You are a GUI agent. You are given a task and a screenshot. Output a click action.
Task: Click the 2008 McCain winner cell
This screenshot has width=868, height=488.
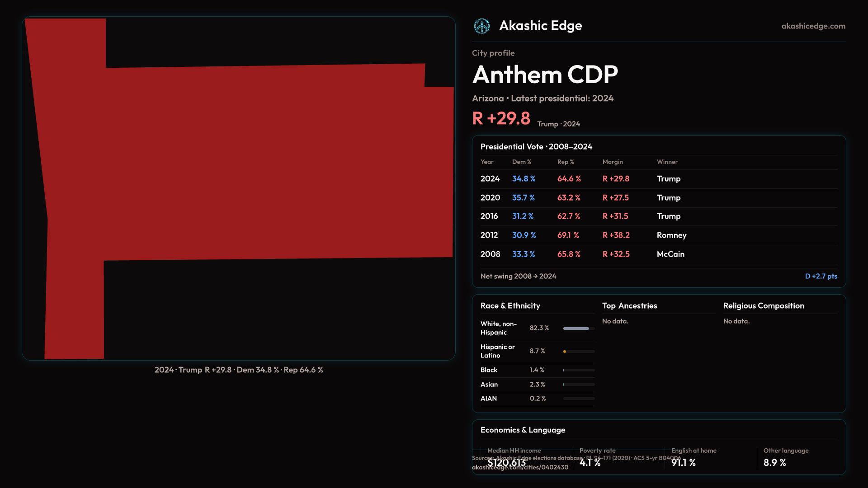coord(670,254)
